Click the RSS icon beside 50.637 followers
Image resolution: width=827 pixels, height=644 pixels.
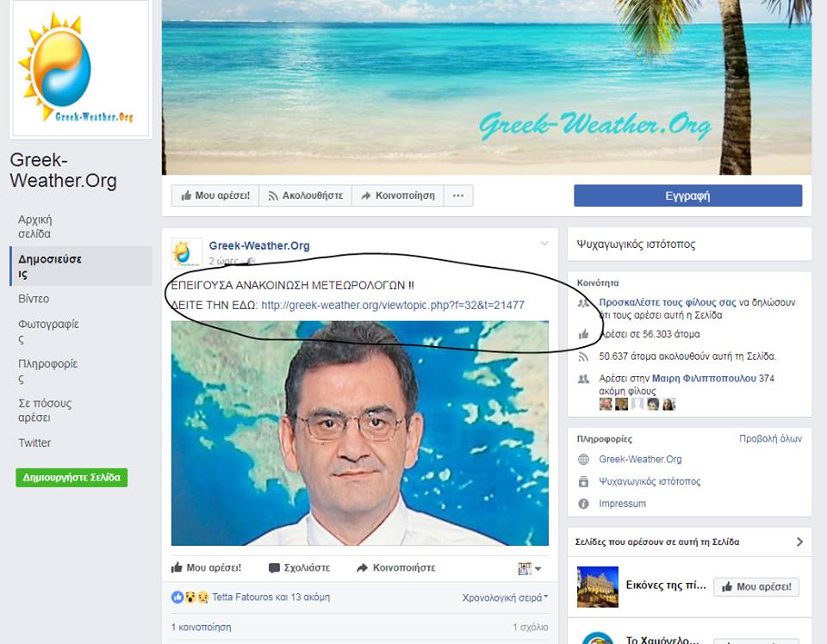[583, 356]
